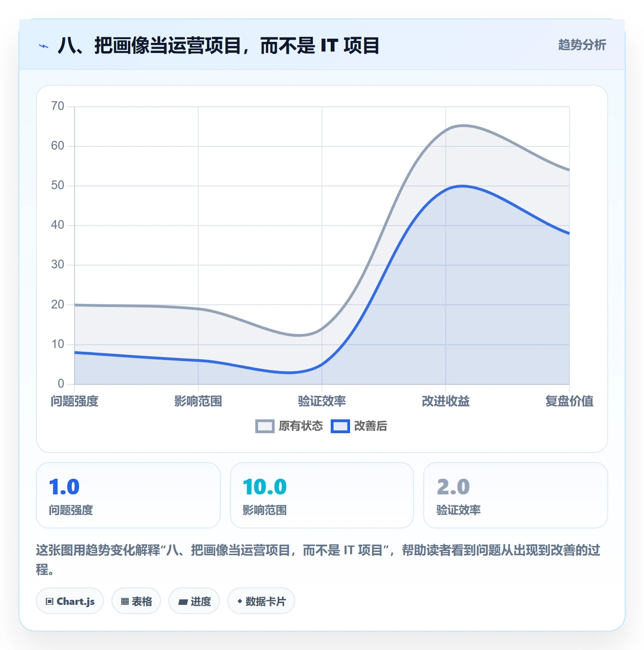The image size is (644, 650).
Task: Click the 70 y-axis value
Action: 57,106
